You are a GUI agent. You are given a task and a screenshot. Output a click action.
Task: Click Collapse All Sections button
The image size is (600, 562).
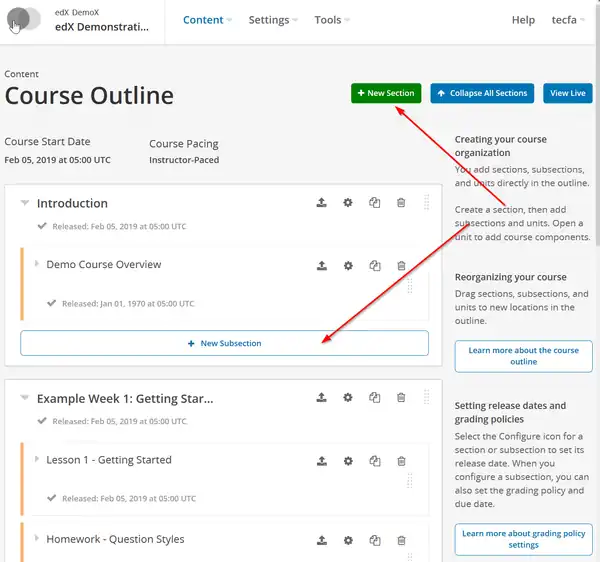tap(482, 93)
